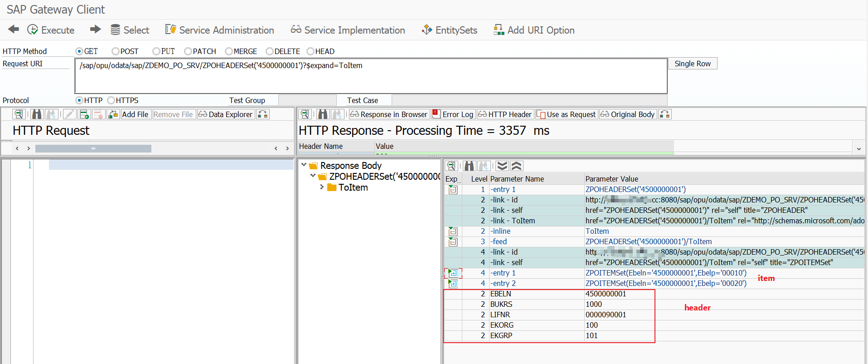Show the Original Body
Viewport: 868px width, 364px height.
pyautogui.click(x=628, y=114)
